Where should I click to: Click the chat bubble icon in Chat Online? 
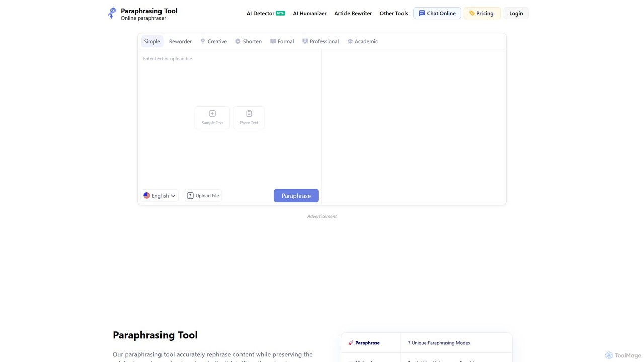coord(422,13)
